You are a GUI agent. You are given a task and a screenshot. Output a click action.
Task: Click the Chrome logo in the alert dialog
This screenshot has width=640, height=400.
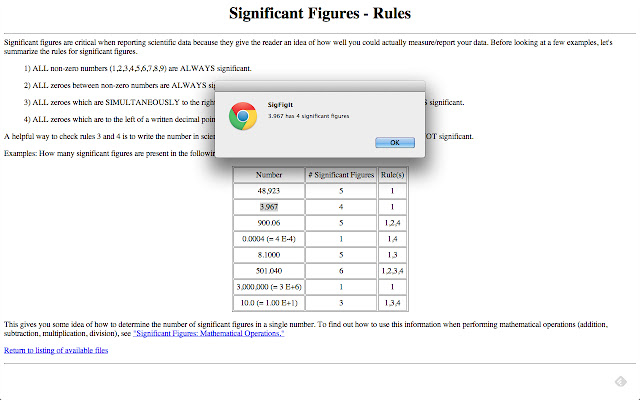tap(243, 116)
